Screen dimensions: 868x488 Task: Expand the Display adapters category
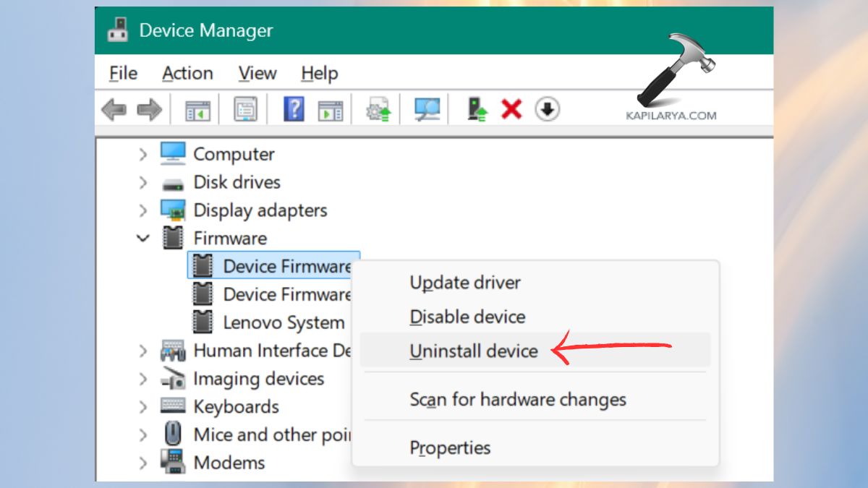(142, 210)
